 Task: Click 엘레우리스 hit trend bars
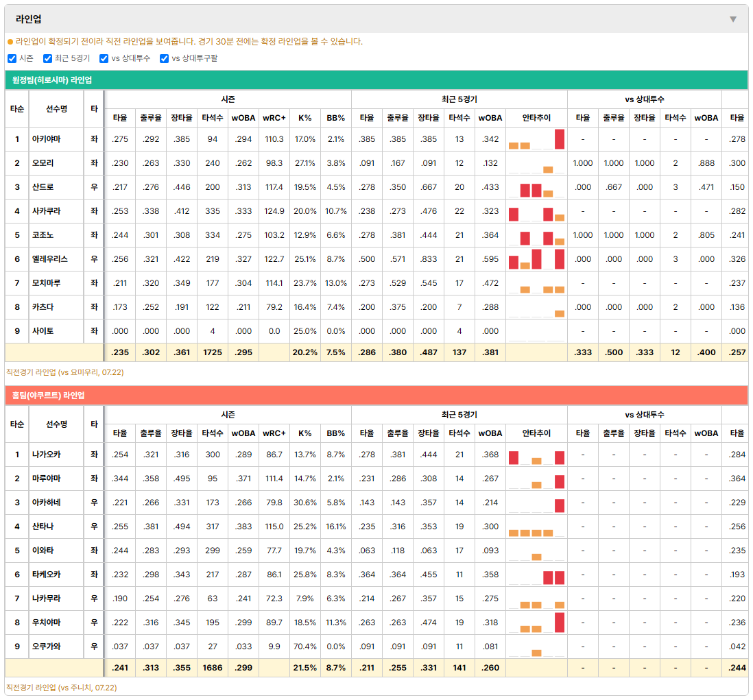536,259
